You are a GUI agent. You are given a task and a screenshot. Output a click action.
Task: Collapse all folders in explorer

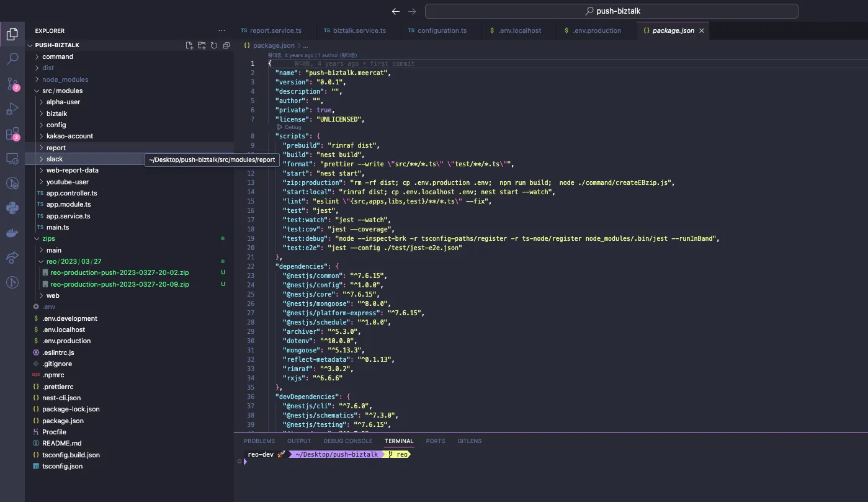226,45
